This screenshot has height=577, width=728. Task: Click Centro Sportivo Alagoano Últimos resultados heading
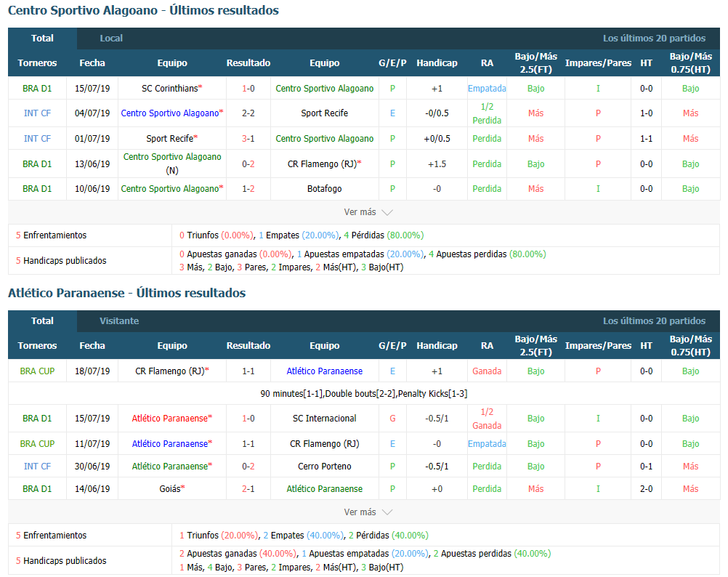[143, 10]
